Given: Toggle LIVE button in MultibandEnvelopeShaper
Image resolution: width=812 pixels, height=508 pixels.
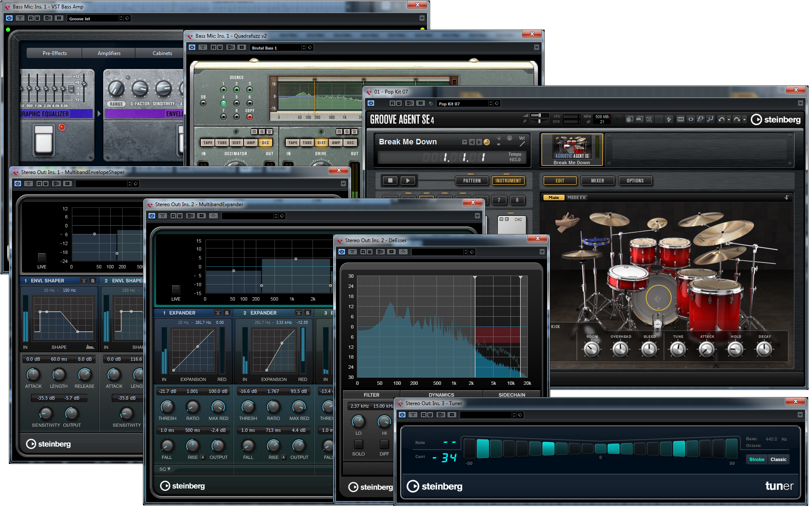Looking at the screenshot, I should point(41,257).
